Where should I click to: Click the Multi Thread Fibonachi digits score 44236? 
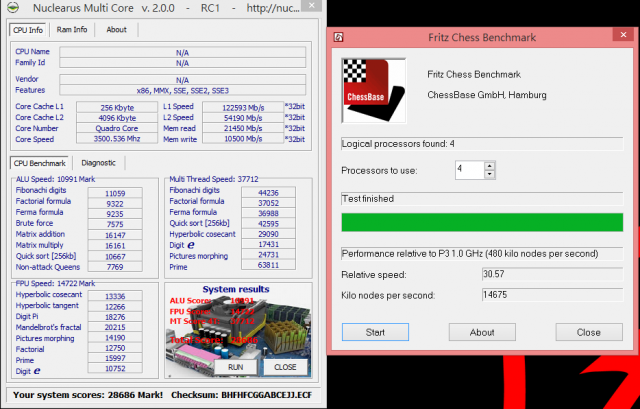click(268, 193)
